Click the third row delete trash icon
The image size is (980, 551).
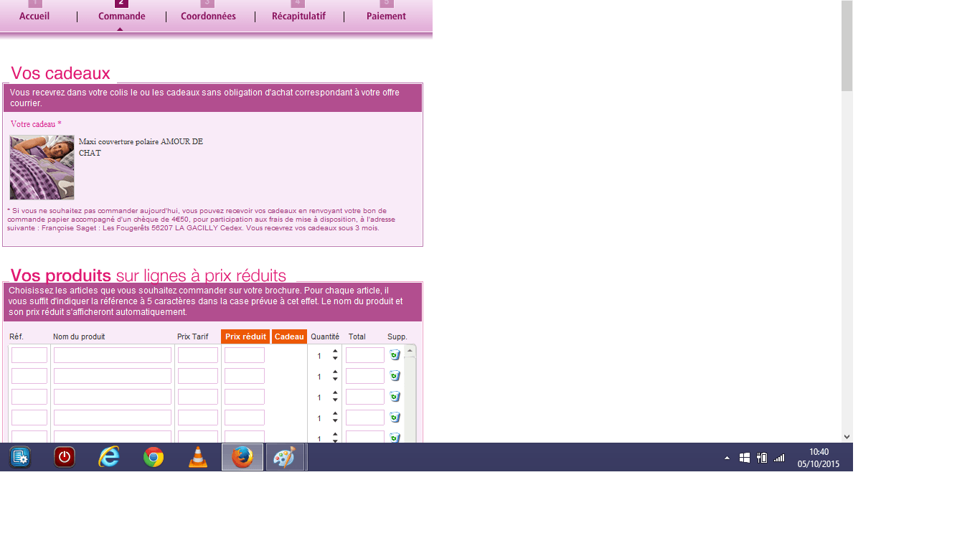pyautogui.click(x=395, y=397)
